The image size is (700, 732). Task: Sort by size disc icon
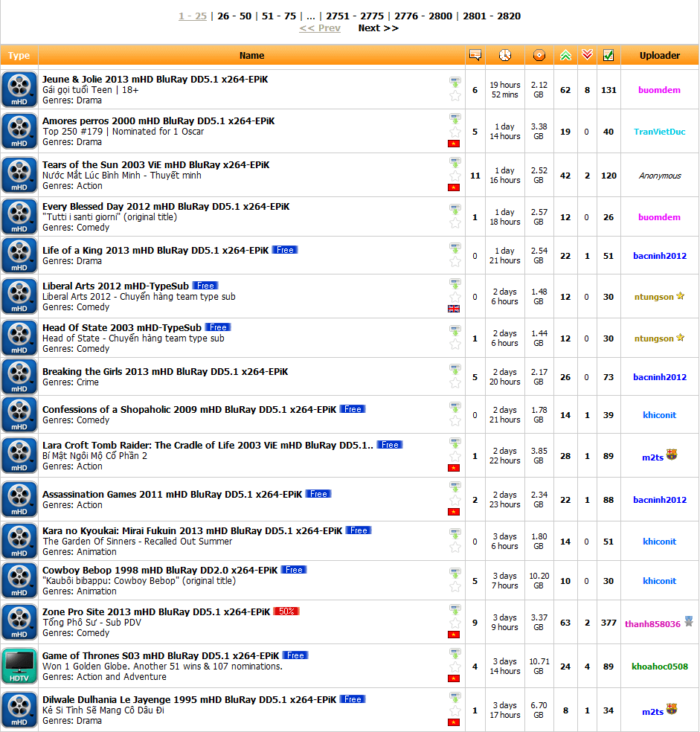click(539, 55)
